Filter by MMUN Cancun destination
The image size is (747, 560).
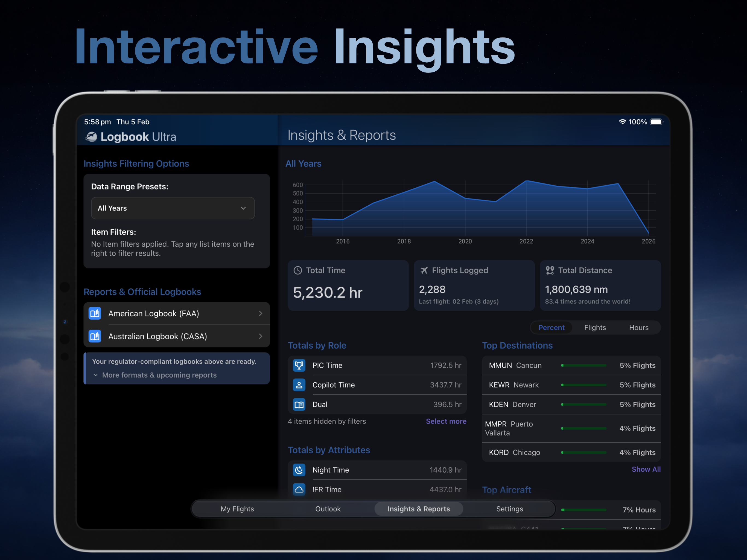tap(571, 366)
